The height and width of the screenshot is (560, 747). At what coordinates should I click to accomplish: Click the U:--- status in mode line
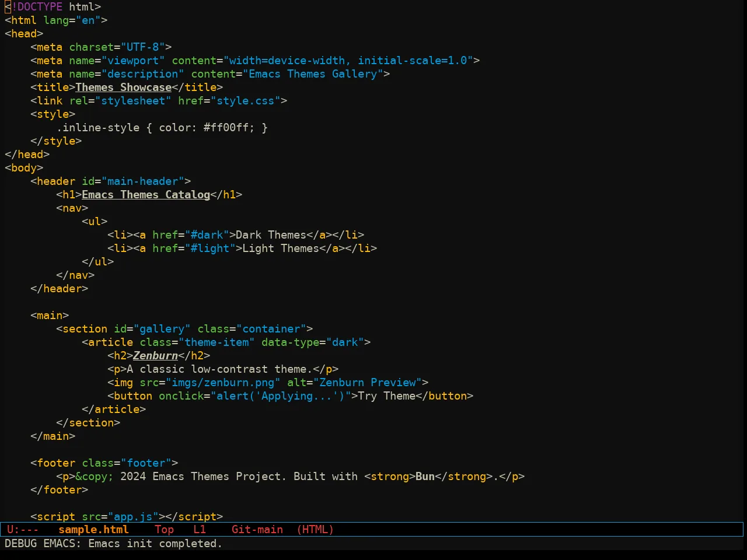[x=23, y=530]
